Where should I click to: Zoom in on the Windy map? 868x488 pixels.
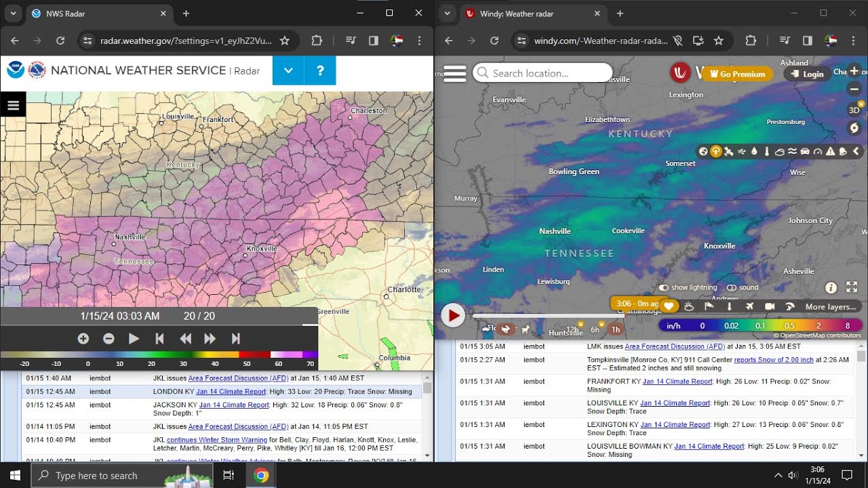(854, 70)
